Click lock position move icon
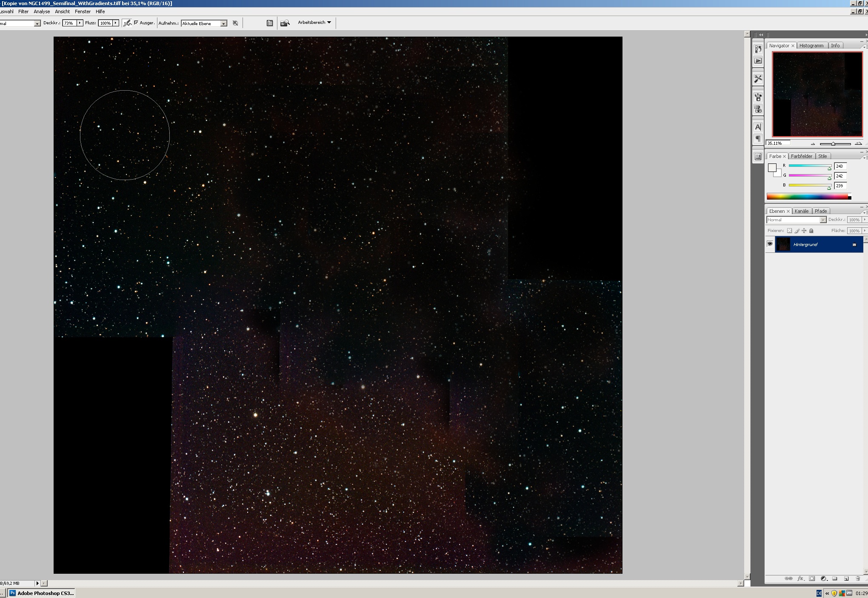The height and width of the screenshot is (598, 868). click(804, 231)
